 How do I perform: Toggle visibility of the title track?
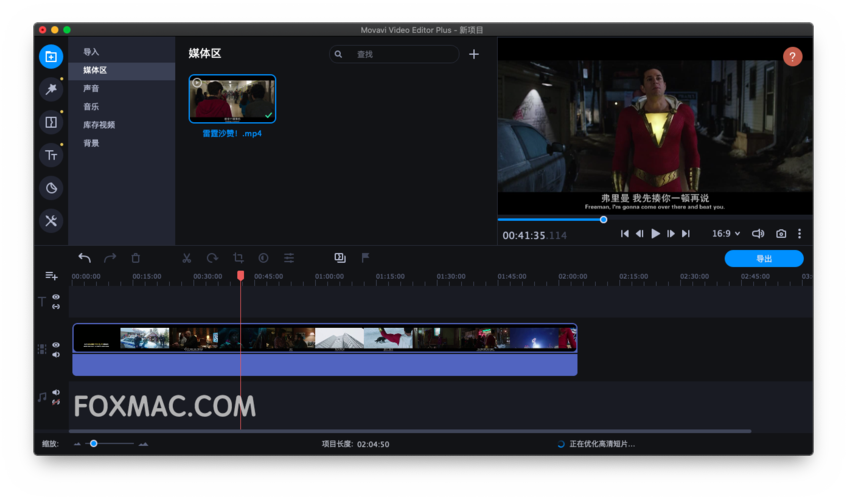pos(56,297)
